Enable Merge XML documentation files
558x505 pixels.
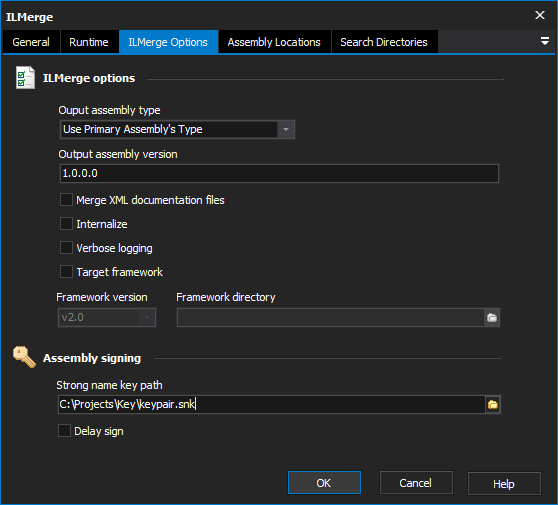click(66, 200)
